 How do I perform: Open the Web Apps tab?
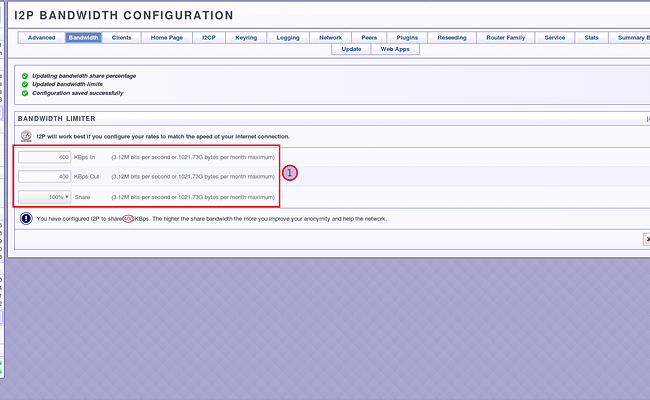pyautogui.click(x=395, y=49)
